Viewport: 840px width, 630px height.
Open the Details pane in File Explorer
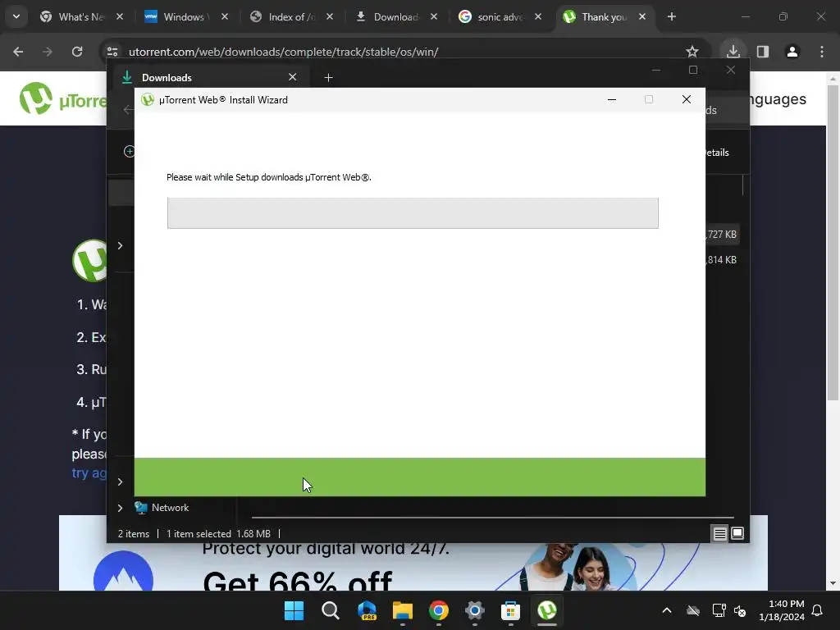(x=718, y=153)
